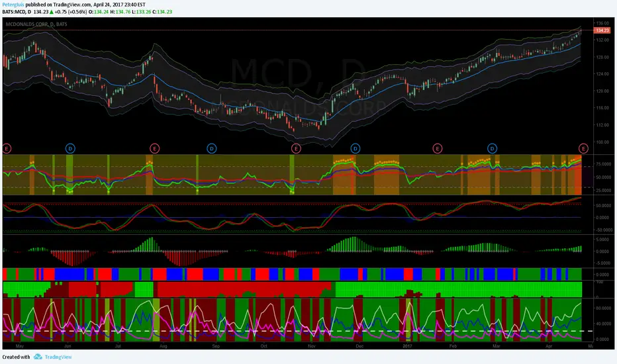Click the 80.0000 bottom pane axis label

[603, 308]
